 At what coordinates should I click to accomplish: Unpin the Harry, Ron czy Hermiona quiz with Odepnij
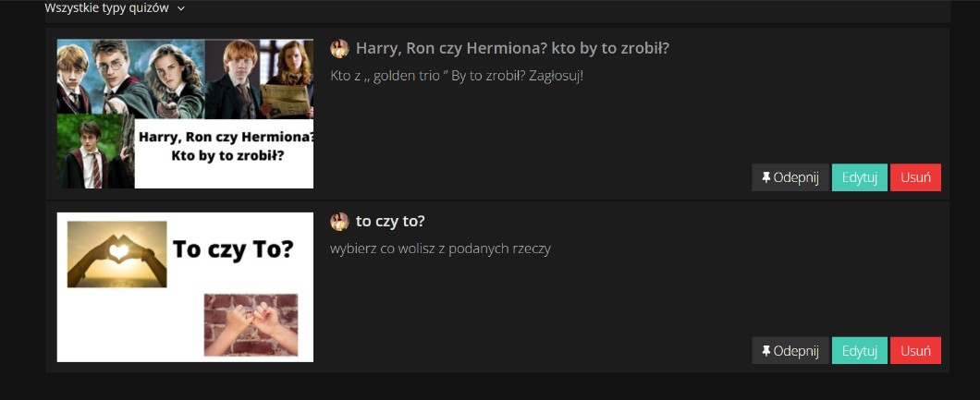(x=790, y=177)
